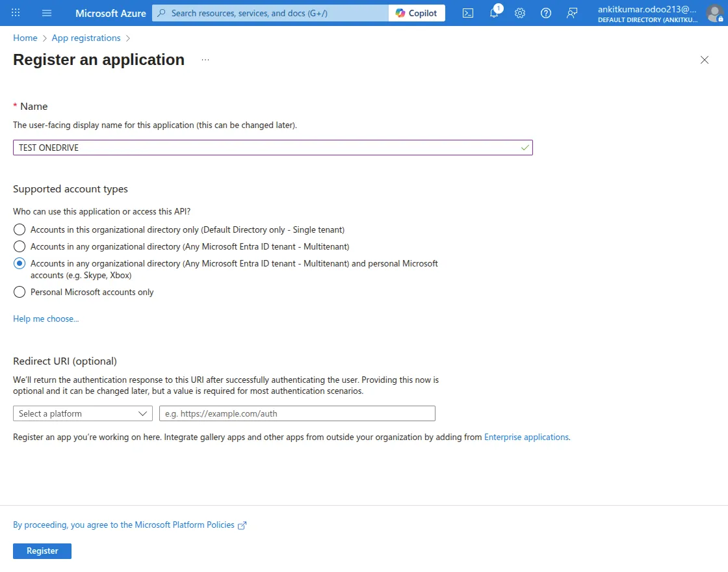Launch Copilot from the top bar
Image resolution: width=728 pixels, height=572 pixels.
416,12
